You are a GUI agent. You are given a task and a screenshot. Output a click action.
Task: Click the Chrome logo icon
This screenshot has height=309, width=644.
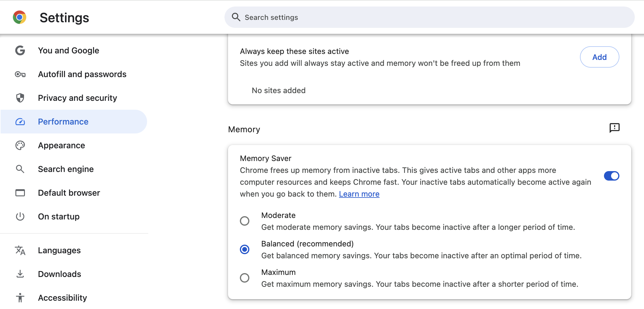click(20, 17)
